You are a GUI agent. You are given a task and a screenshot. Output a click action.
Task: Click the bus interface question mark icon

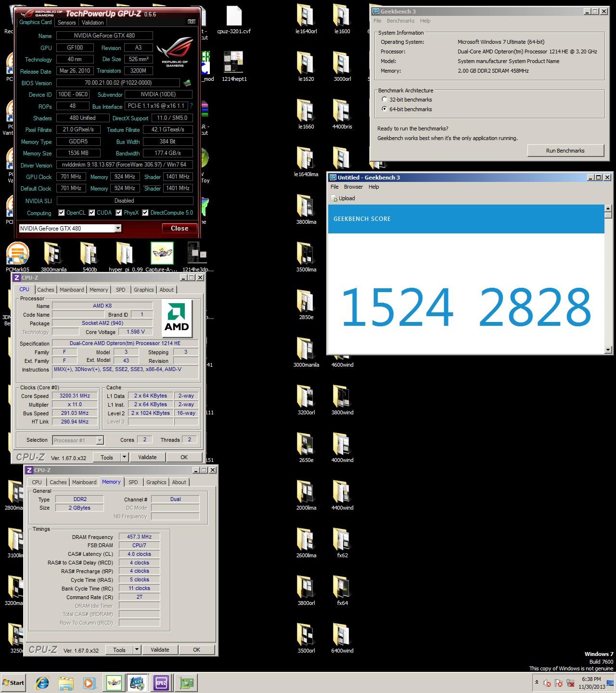click(191, 106)
